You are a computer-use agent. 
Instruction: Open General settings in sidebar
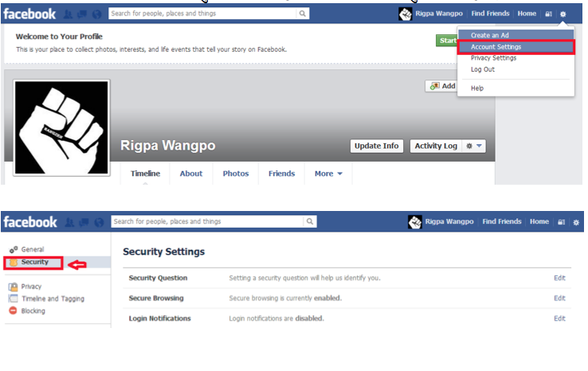click(32, 249)
